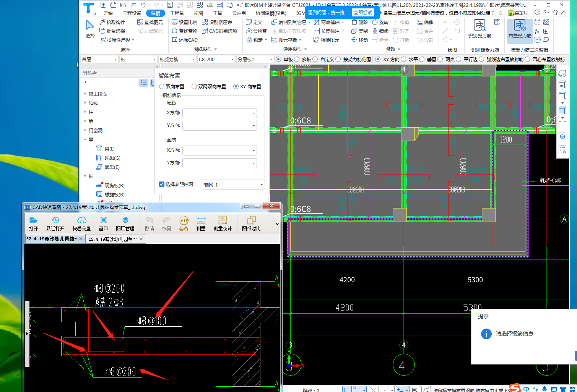
Task: Open the 云应用 ribbon tab
Action: [x=239, y=13]
